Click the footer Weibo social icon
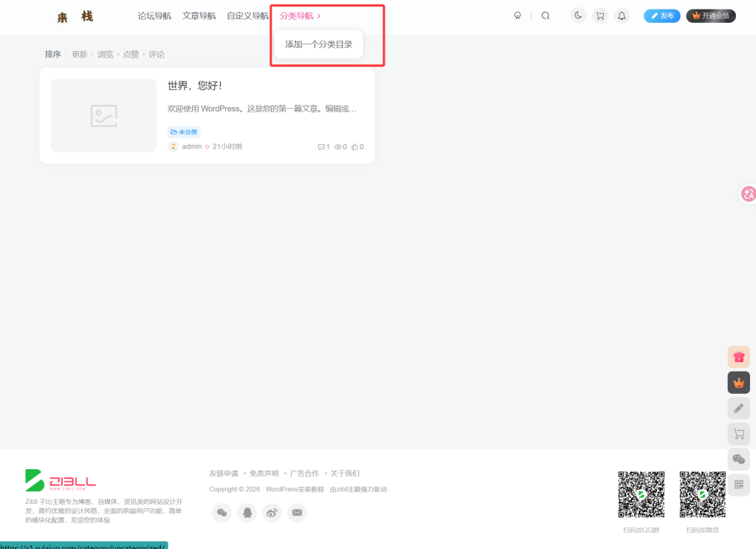Image resolution: width=756 pixels, height=549 pixels. point(272,512)
